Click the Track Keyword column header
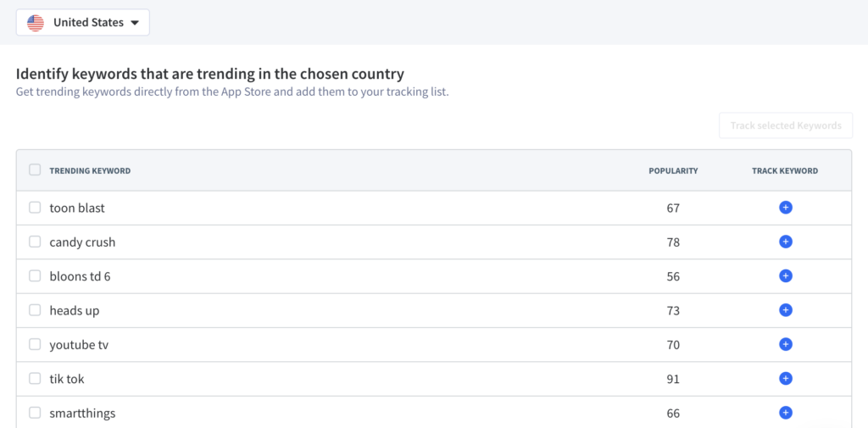This screenshot has width=868, height=428. tap(785, 170)
